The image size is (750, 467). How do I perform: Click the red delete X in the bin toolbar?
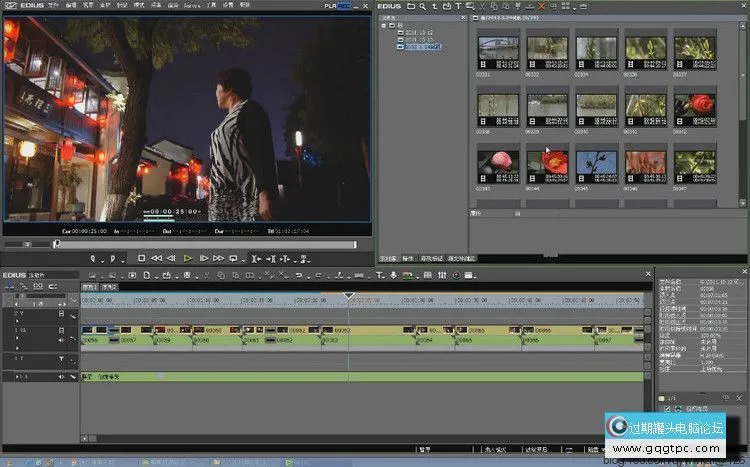click(x=541, y=6)
